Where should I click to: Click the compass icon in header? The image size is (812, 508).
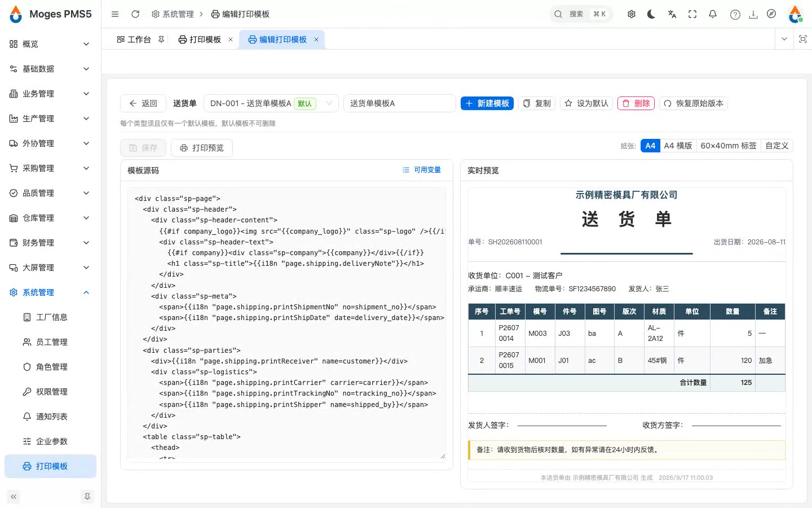[x=771, y=14]
